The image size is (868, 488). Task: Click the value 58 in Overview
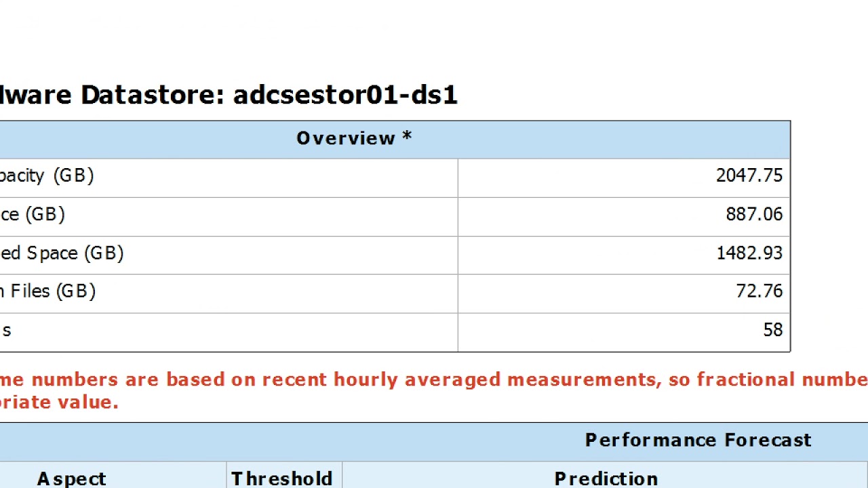click(x=772, y=329)
